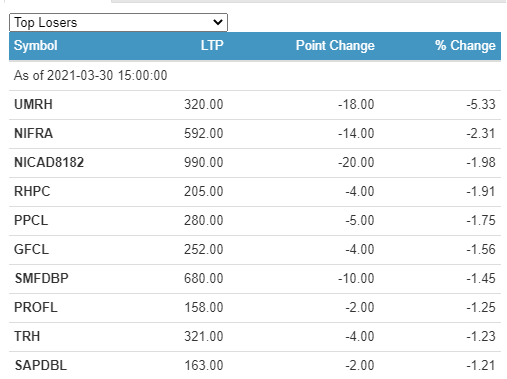
Task: Open the UMRH stock symbol
Action: 33,105
